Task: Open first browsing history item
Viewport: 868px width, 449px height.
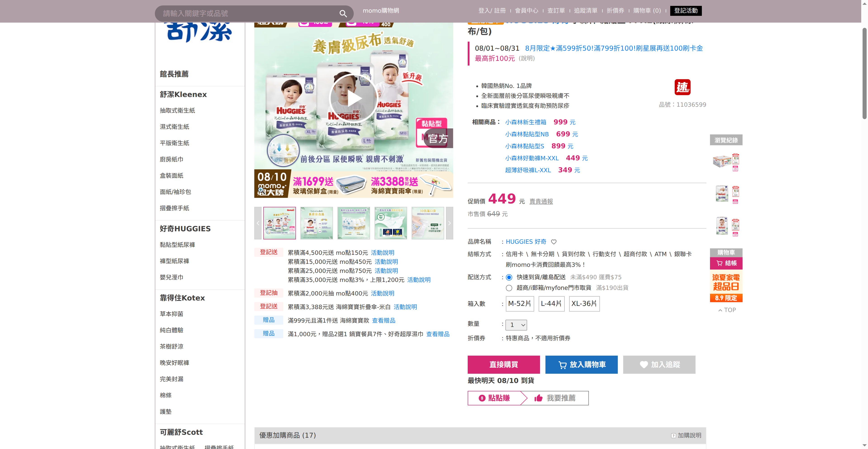Action: coord(726,162)
